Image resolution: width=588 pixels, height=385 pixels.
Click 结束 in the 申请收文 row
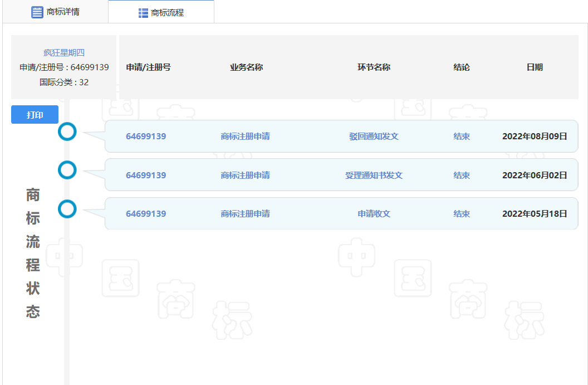tap(461, 213)
